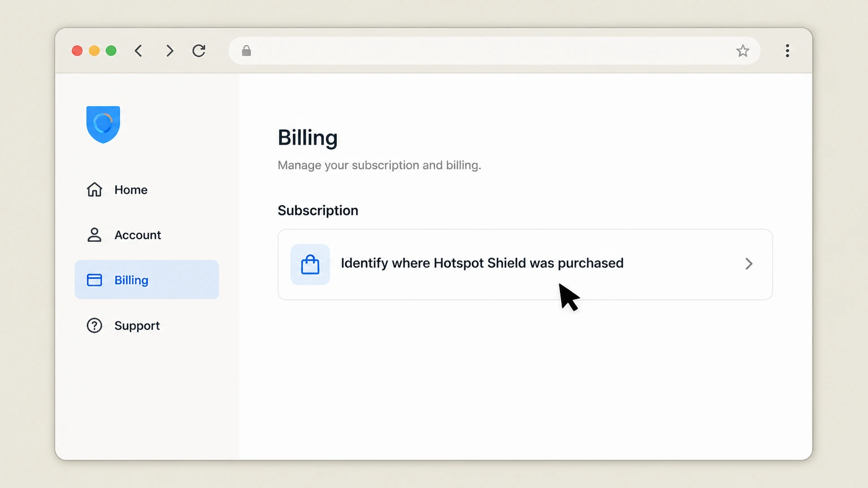The image size is (868, 488).
Task: Open the browser three-dot menu
Action: (x=787, y=51)
